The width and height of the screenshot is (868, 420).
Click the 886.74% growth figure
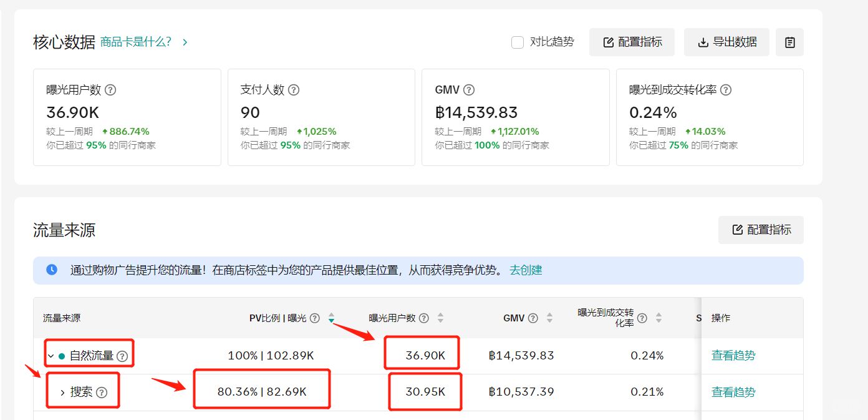pos(125,132)
